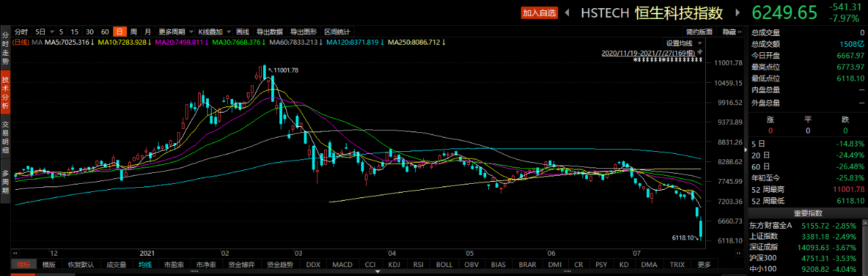This screenshot has width=868, height=276.
Task: Select the DMI indicator
Action: [554, 264]
